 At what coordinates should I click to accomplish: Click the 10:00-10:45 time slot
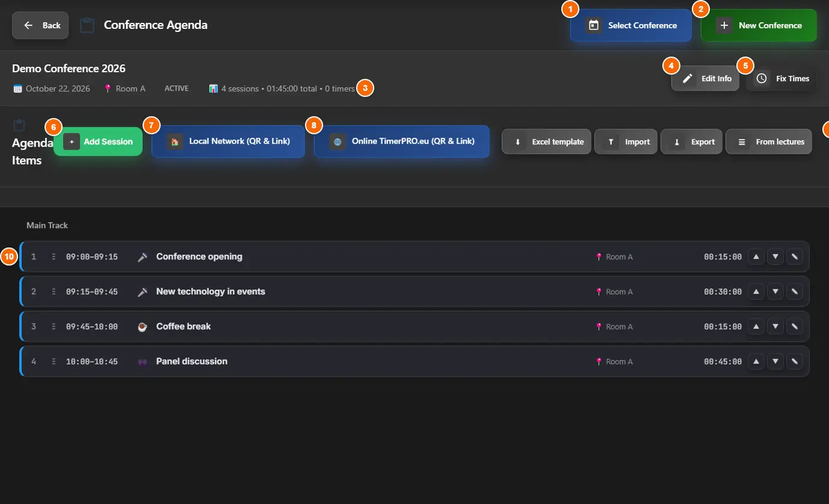[92, 361]
